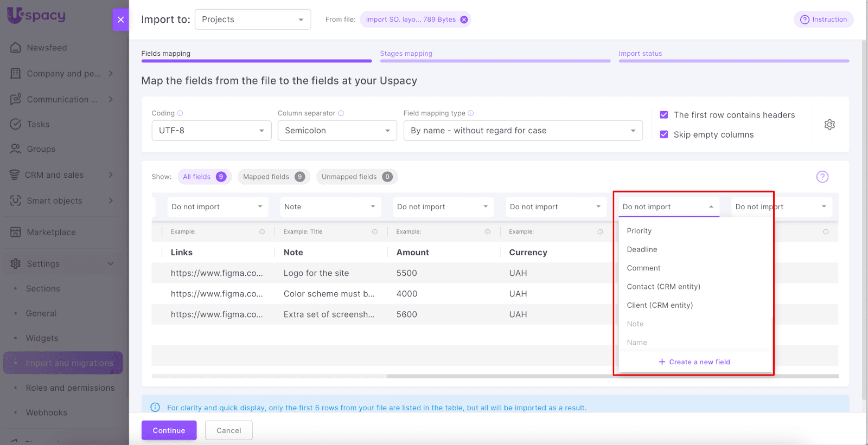Select Priority from the field list
This screenshot has width=868, height=445.
click(639, 231)
